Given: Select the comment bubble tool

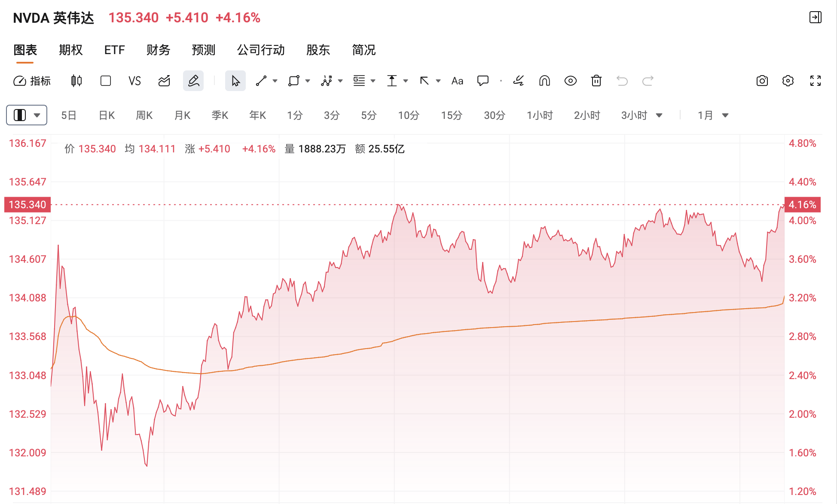Looking at the screenshot, I should [x=483, y=81].
